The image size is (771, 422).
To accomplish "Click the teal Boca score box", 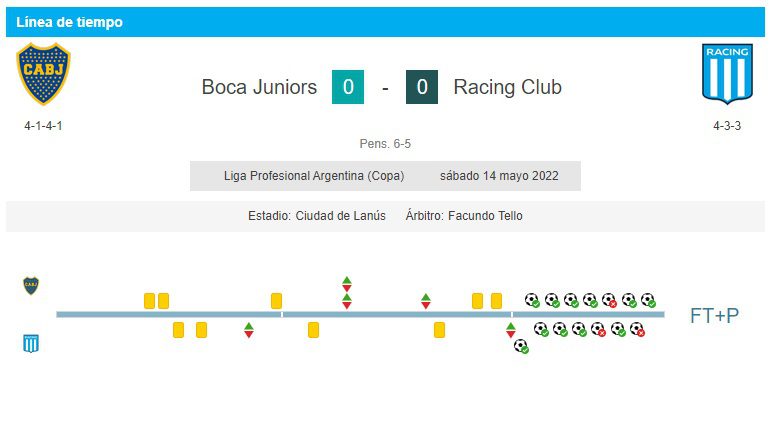I will click(x=348, y=87).
